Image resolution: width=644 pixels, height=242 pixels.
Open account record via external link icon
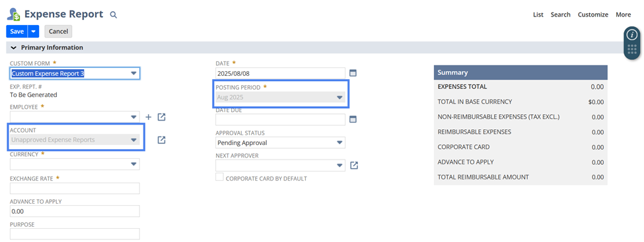coord(161,140)
